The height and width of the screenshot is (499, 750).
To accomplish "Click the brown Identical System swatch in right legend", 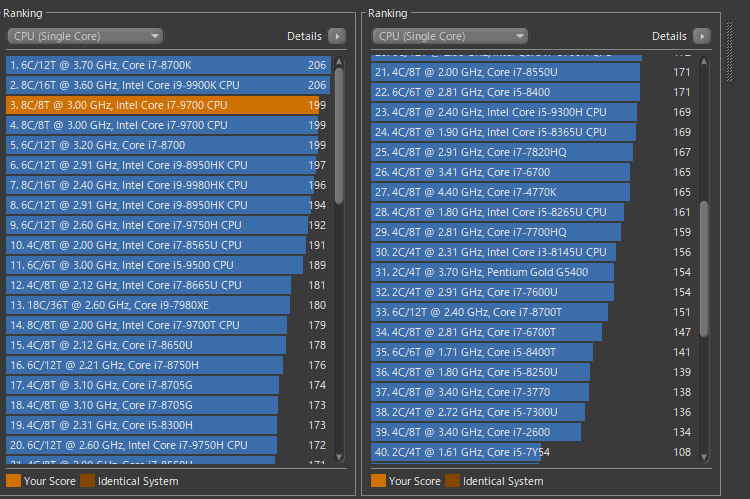I will click(x=452, y=481).
